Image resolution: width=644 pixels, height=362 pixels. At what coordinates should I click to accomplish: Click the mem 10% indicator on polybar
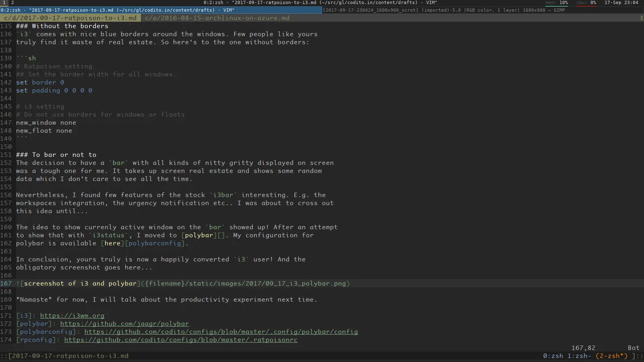click(x=557, y=2)
